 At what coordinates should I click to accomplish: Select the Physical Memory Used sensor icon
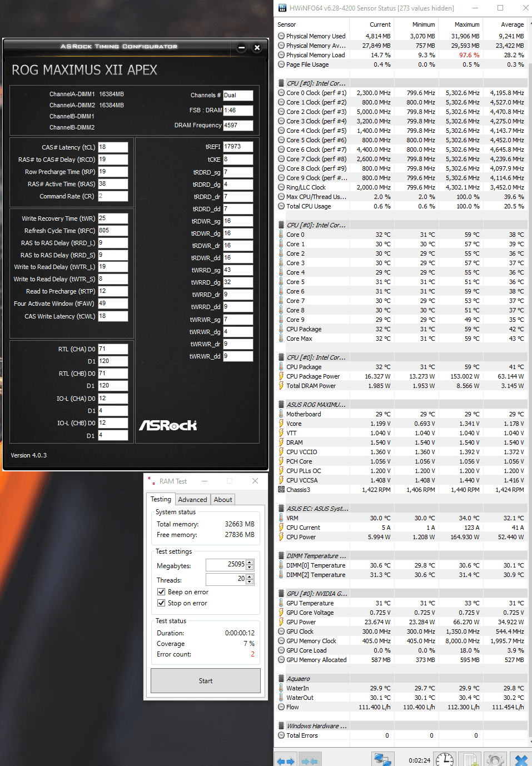[x=281, y=36]
